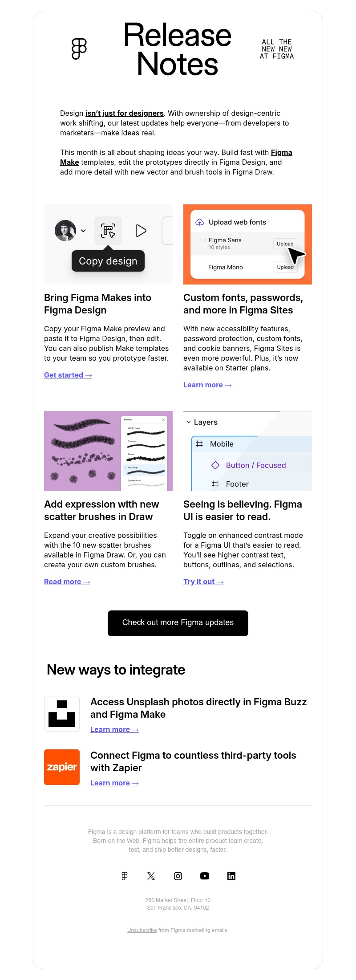The width and height of the screenshot is (356, 980).
Task: Open Figma's LinkedIn icon in footer
Action: tap(231, 876)
